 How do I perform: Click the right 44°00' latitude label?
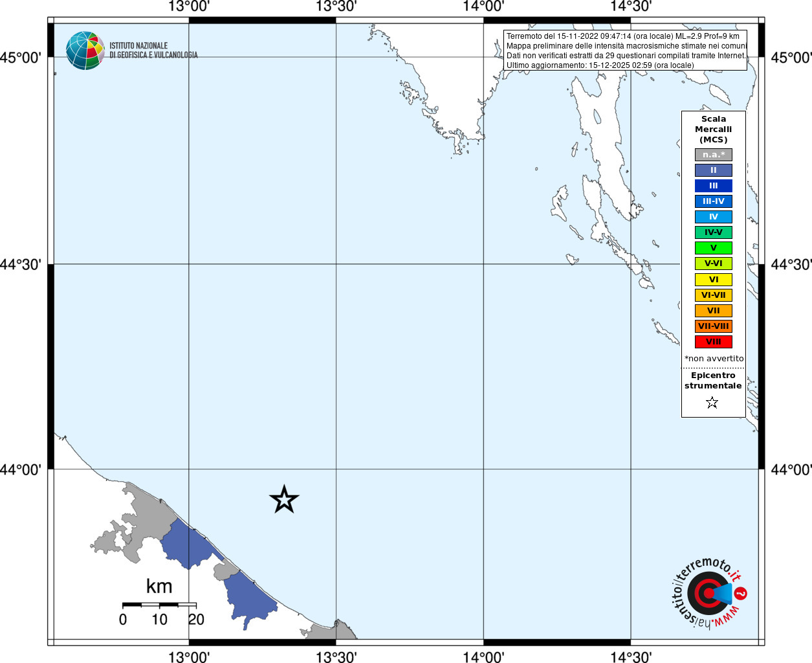[x=791, y=469]
